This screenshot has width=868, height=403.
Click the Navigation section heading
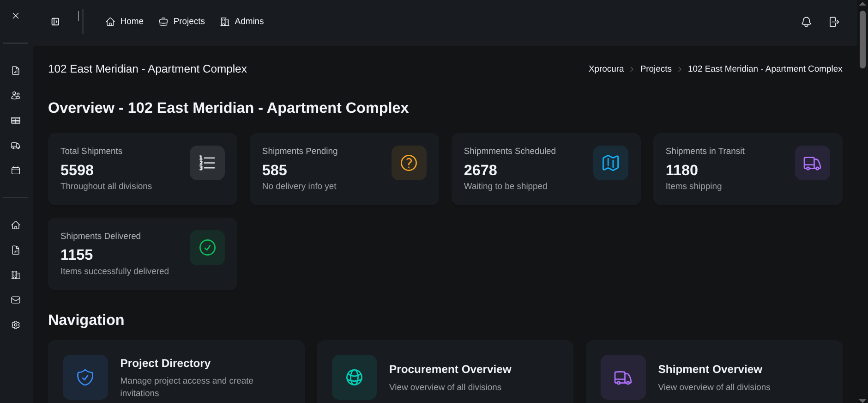[86, 320]
